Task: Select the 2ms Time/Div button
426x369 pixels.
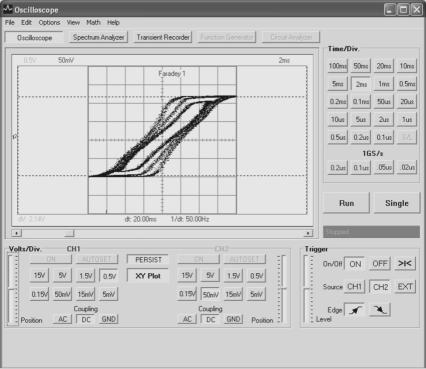Action: click(x=361, y=84)
